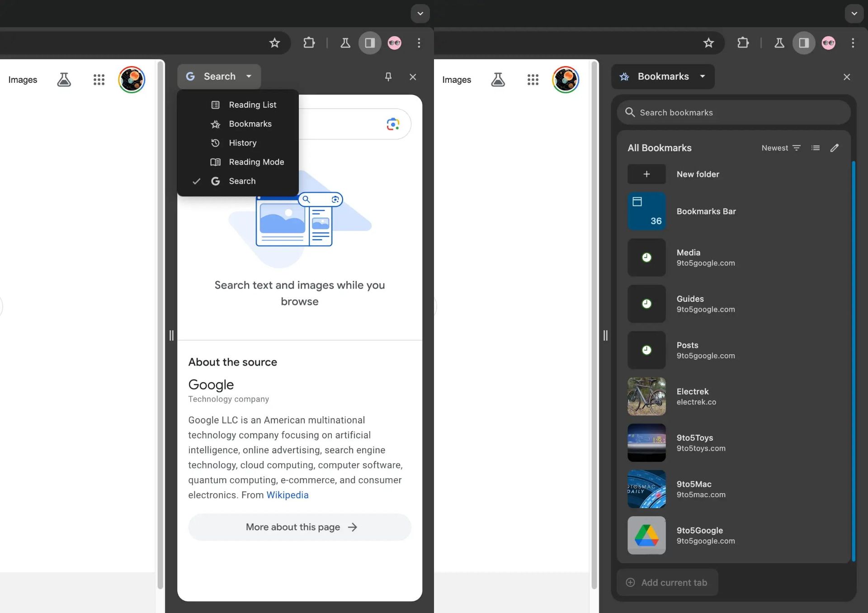Click the left side panel resize handle

pos(171,335)
